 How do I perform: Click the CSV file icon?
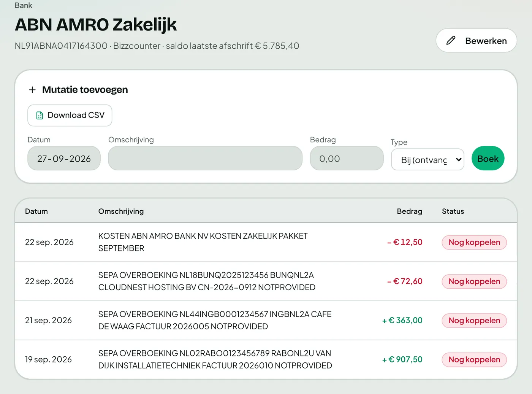(40, 115)
